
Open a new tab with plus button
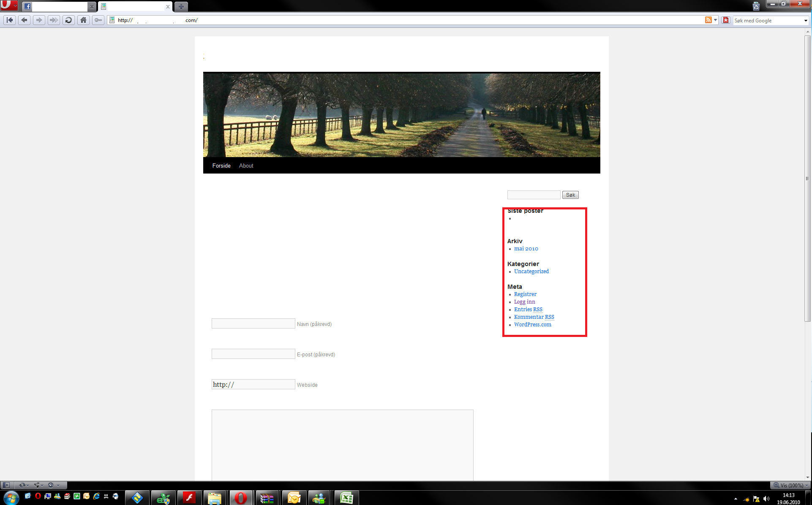tap(181, 7)
